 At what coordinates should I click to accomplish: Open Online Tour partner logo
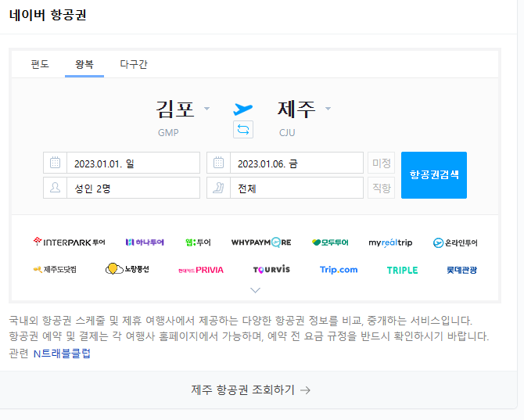click(x=455, y=242)
